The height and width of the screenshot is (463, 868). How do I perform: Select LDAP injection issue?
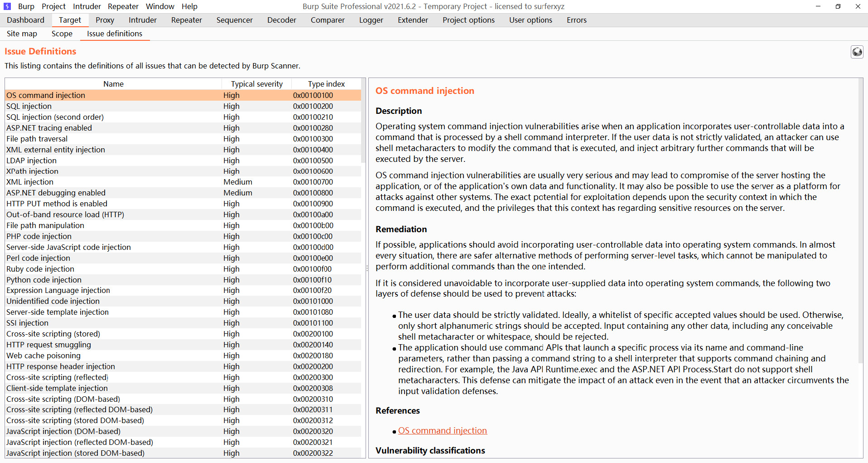[x=183, y=161]
